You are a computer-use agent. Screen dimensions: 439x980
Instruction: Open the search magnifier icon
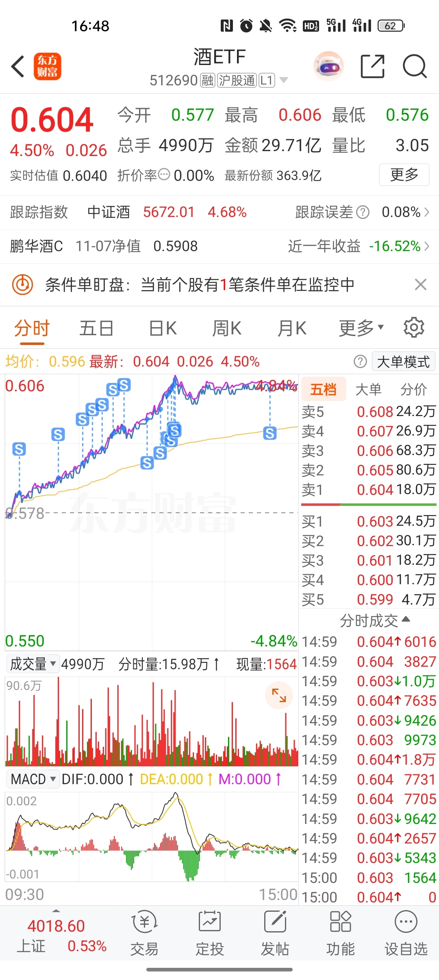click(415, 66)
